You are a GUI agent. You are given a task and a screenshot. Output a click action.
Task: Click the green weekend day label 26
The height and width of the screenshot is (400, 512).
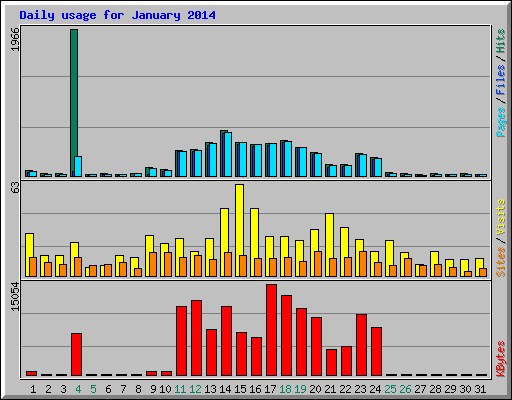click(405, 389)
